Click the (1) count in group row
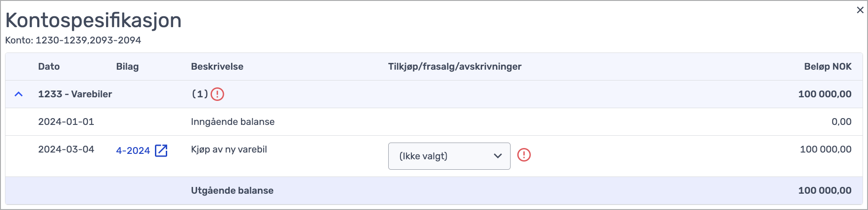Screen dimensions: 868x210 tap(200, 94)
